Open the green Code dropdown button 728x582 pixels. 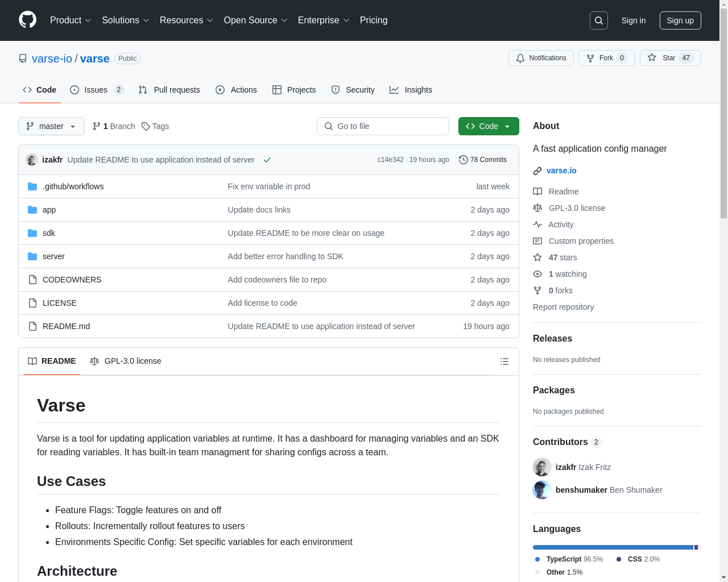489,126
